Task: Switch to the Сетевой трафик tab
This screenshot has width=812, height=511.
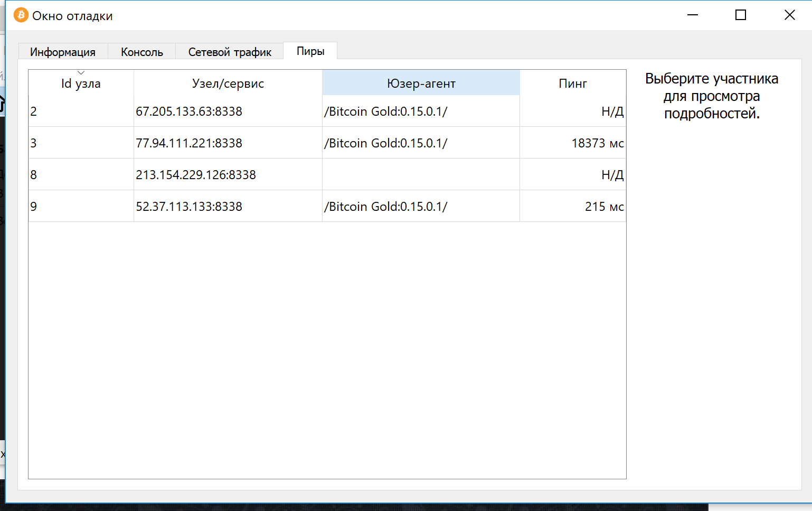Action: click(230, 52)
